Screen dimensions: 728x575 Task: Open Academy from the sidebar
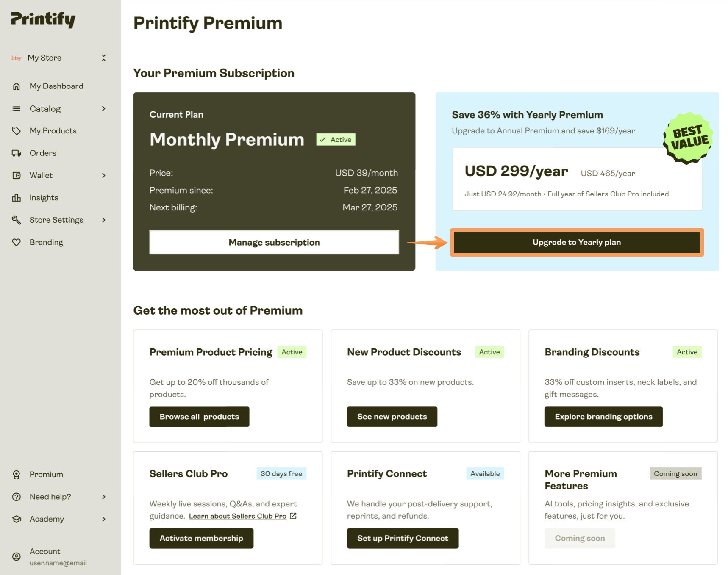pos(47,519)
